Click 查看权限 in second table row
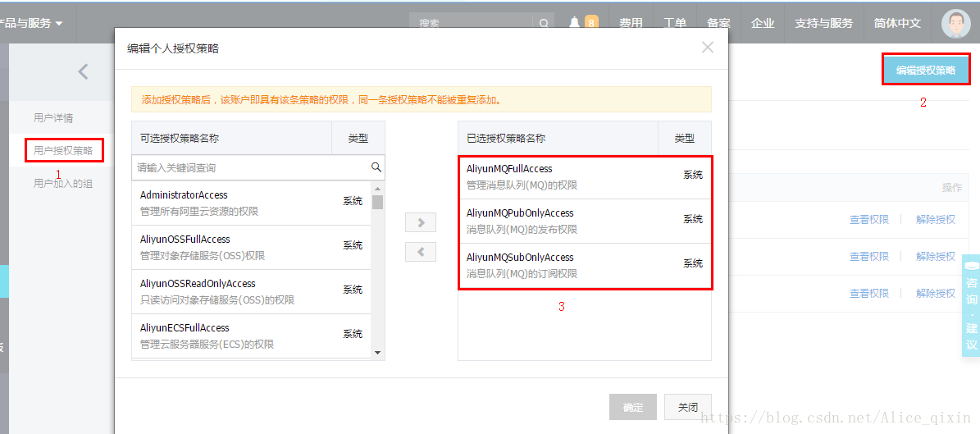 click(x=868, y=257)
